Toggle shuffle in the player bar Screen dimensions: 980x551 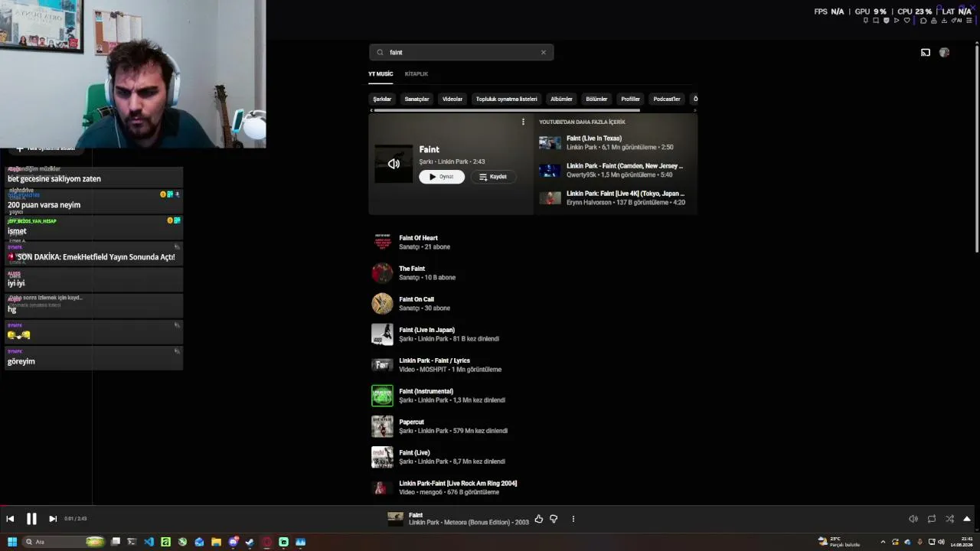click(x=949, y=519)
